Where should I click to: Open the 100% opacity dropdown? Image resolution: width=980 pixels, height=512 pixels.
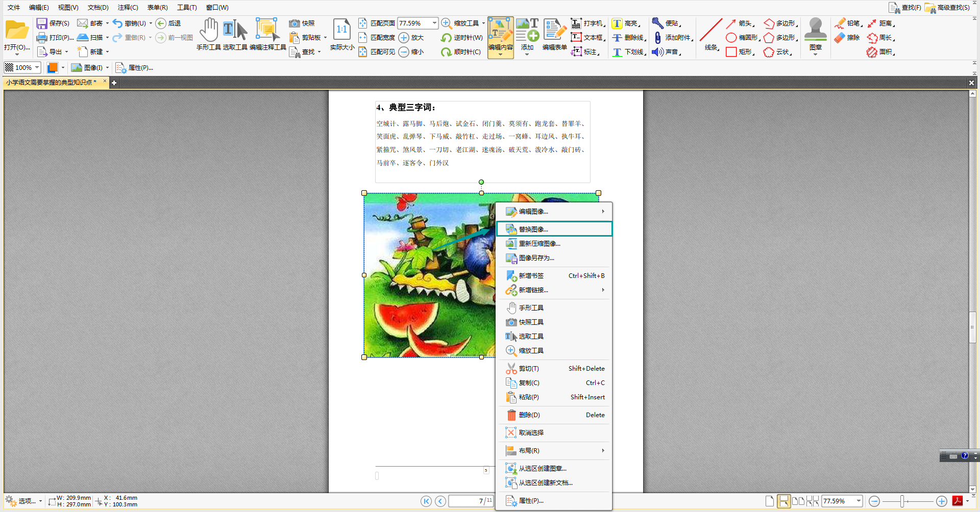tap(37, 67)
